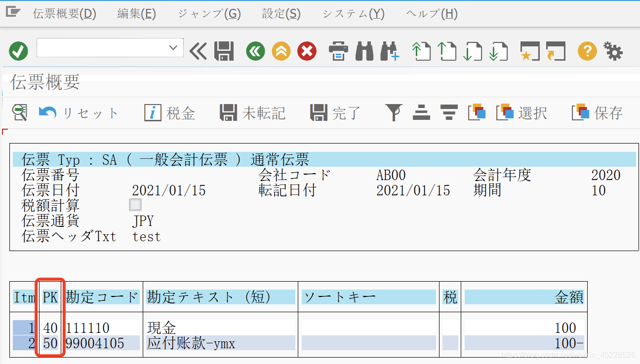Viewport: 640px width, 364px height.
Task: Click the リセット button
Action: (x=79, y=113)
